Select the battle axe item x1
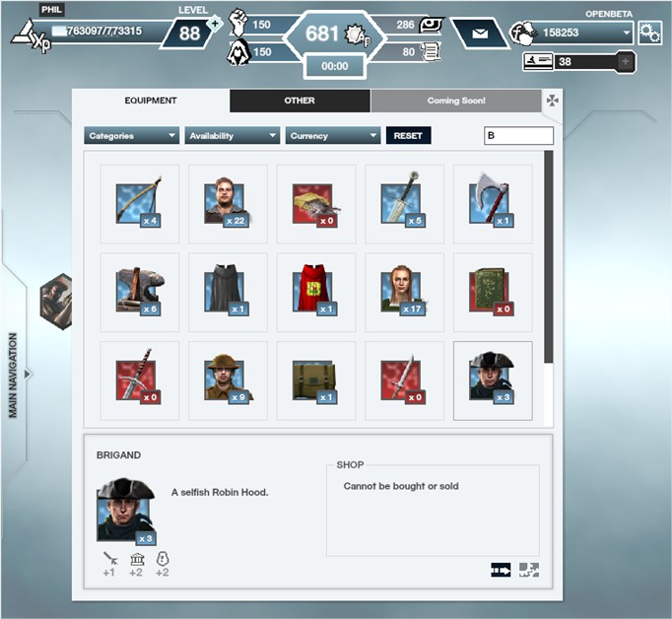This screenshot has height=619, width=672. 493,204
